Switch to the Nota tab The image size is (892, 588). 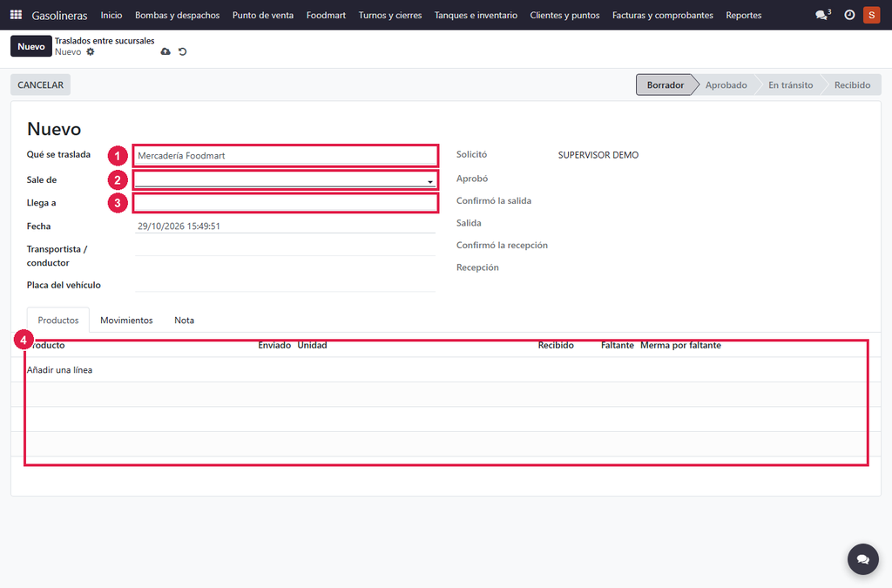185,321
